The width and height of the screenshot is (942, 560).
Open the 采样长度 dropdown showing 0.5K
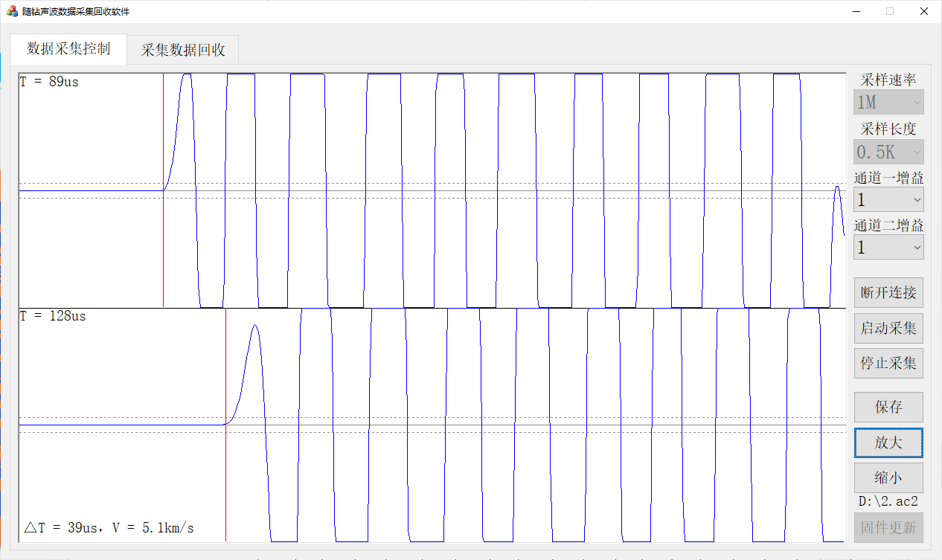[888, 152]
